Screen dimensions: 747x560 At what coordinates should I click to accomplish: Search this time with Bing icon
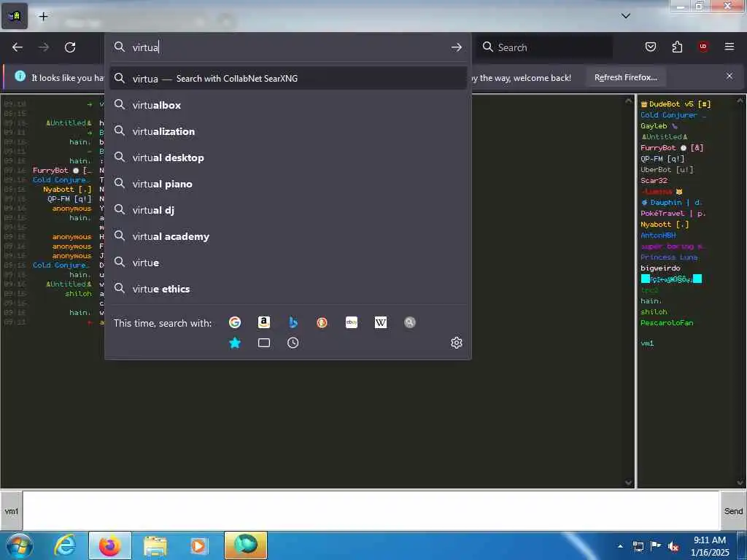pyautogui.click(x=293, y=322)
